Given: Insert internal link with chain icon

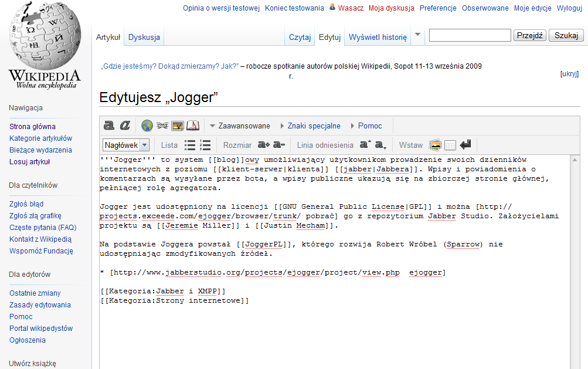Looking at the screenshot, I should 162,126.
